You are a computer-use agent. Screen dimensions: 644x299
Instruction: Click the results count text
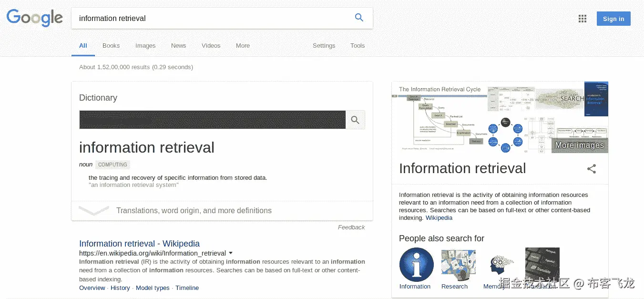tap(136, 67)
